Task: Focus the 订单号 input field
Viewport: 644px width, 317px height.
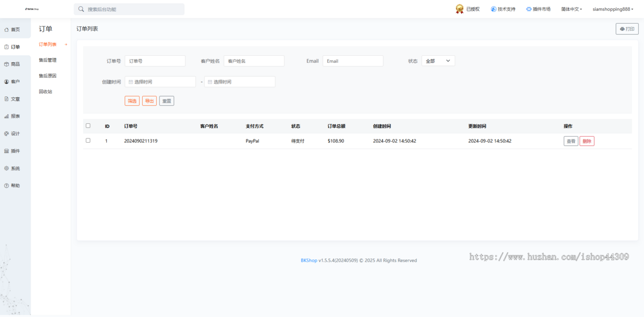Action: click(155, 61)
